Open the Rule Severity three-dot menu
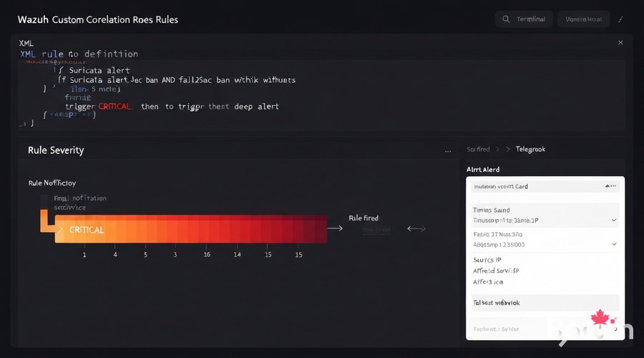The height and width of the screenshot is (358, 644). point(448,151)
